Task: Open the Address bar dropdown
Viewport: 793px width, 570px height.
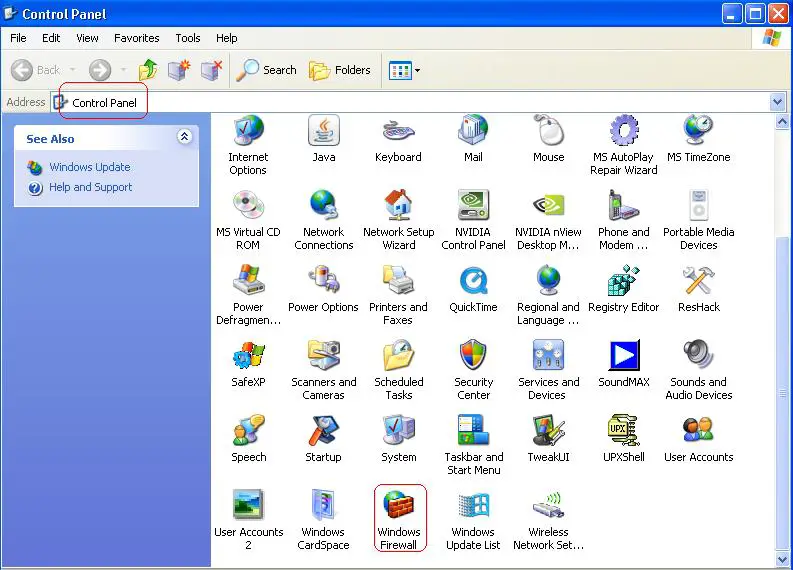Action: point(778,102)
